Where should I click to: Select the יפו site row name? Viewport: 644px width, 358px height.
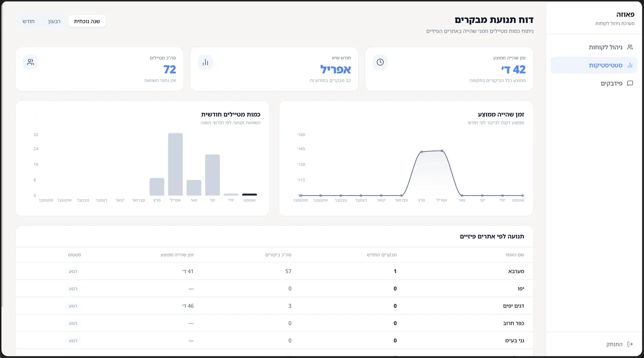tap(521, 288)
